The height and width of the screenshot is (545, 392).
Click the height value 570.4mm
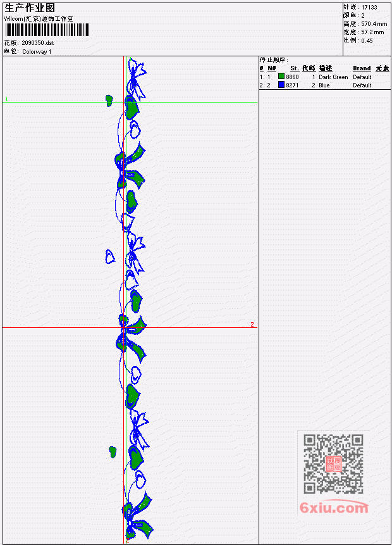[374, 23]
